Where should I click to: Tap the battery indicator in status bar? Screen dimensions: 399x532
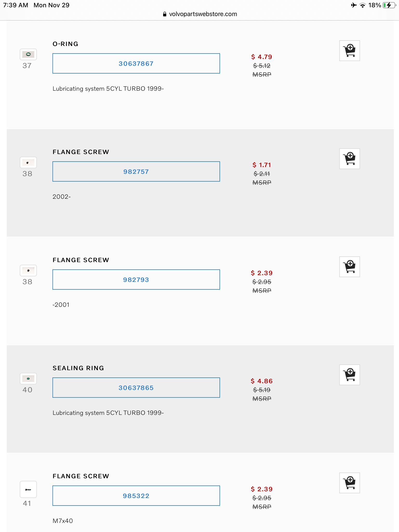click(389, 5)
